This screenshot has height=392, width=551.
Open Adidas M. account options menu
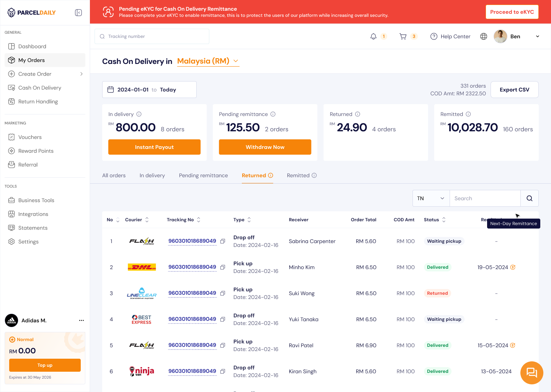pyautogui.click(x=82, y=320)
